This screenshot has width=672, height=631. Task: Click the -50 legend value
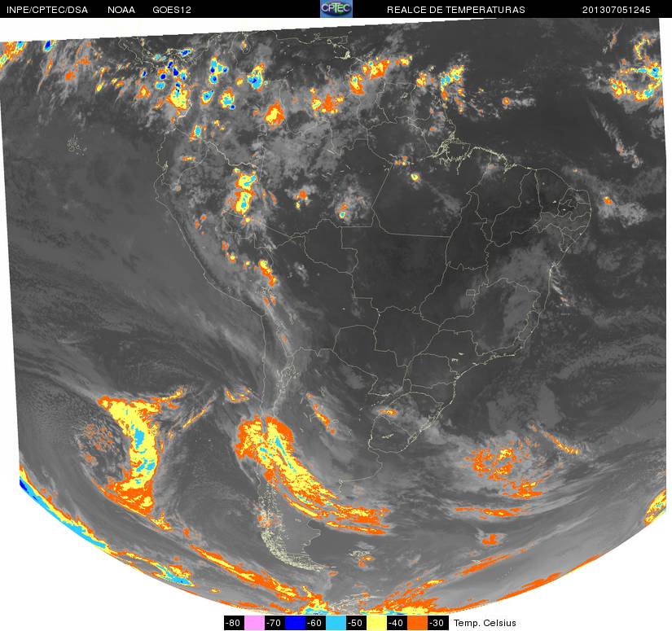[357, 623]
